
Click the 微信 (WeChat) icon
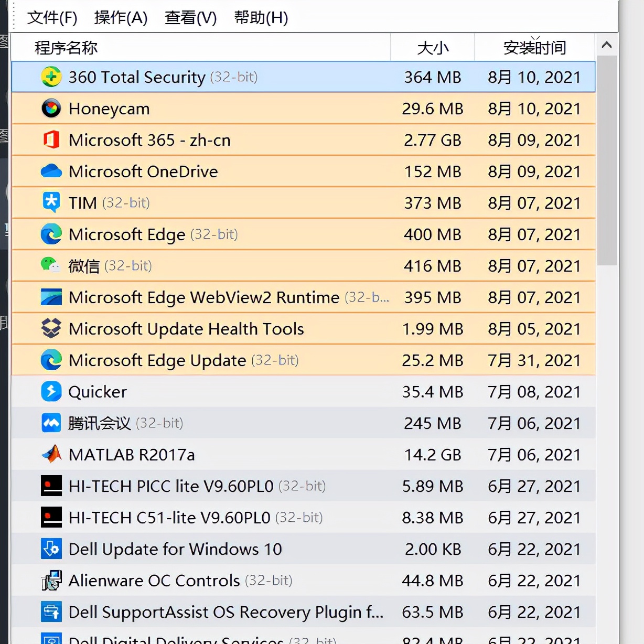pyautogui.click(x=51, y=266)
